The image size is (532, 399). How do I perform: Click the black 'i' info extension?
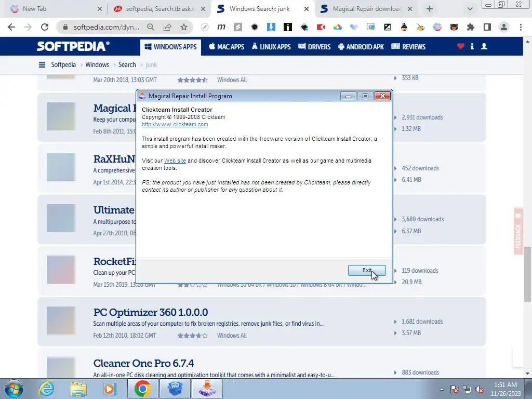(288, 27)
